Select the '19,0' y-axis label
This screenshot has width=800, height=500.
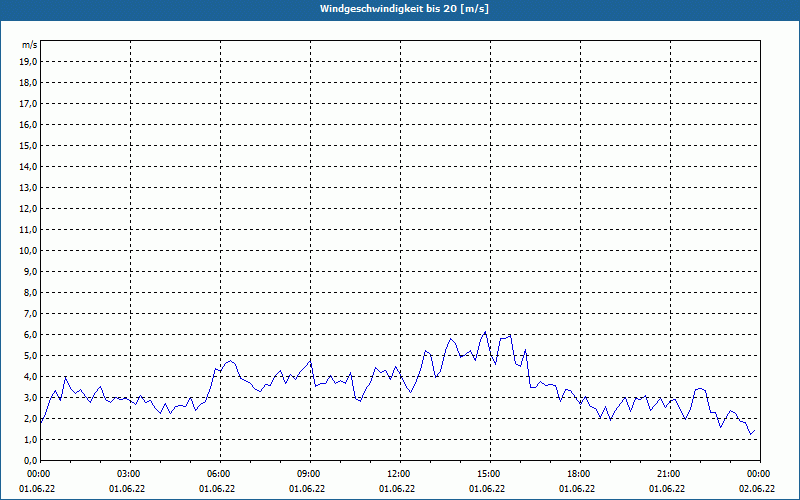(x=28, y=62)
